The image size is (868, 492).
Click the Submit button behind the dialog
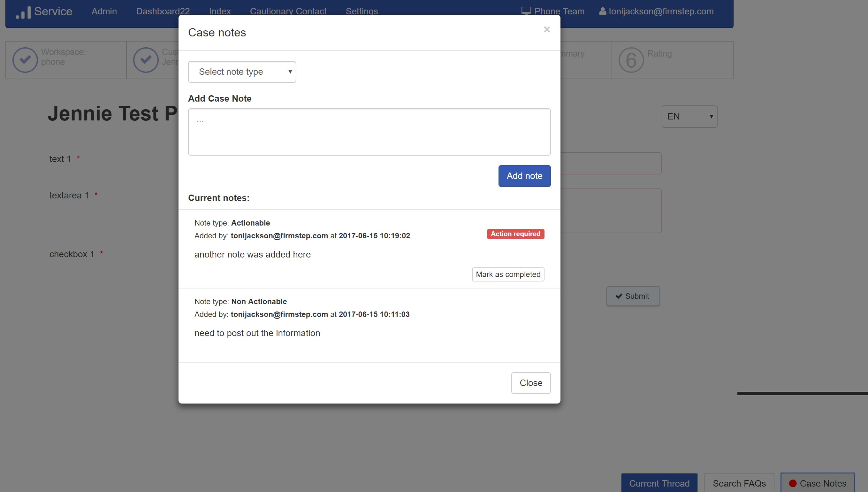[633, 296]
